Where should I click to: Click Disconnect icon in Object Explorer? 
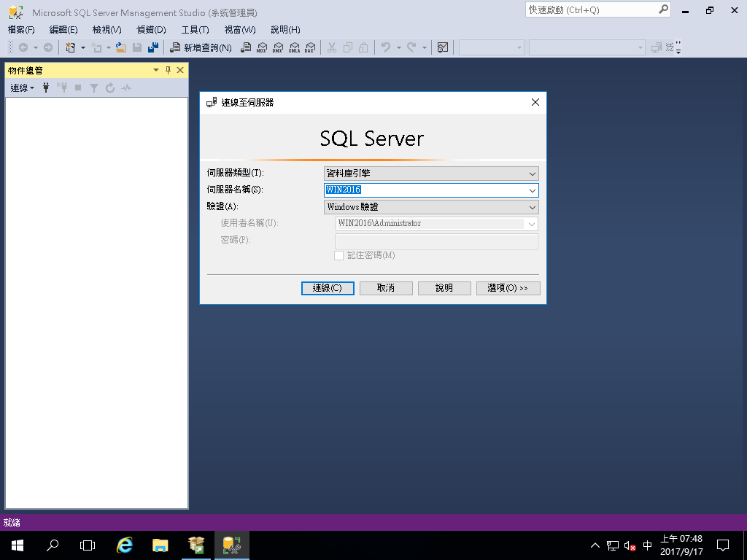pos(63,87)
